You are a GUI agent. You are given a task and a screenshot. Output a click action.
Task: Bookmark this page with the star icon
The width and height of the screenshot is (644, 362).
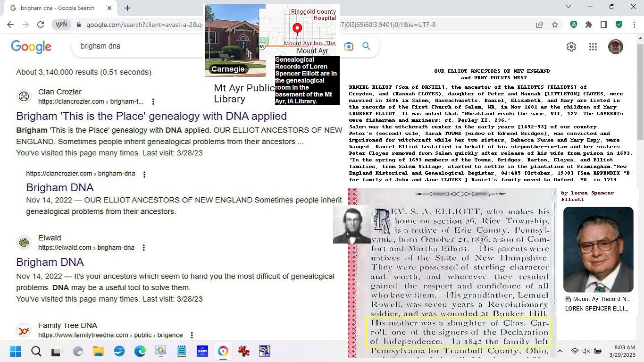[x=555, y=25]
